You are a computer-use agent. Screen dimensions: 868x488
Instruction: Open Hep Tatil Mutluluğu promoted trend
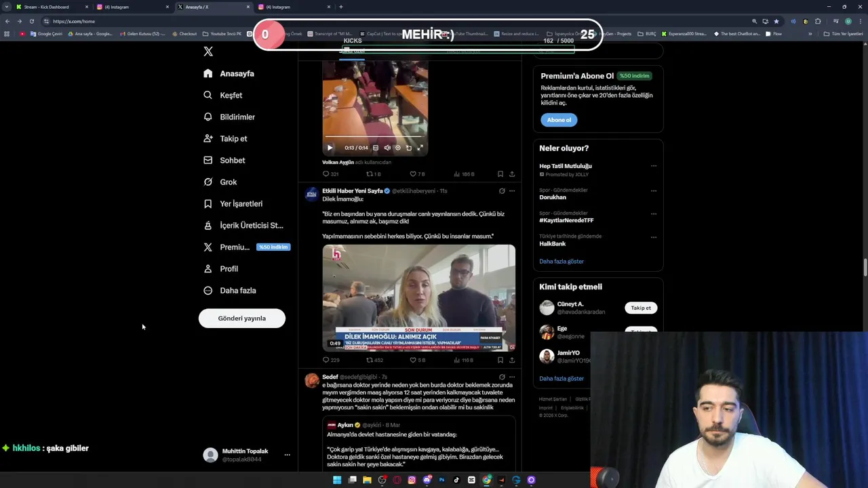click(x=566, y=166)
